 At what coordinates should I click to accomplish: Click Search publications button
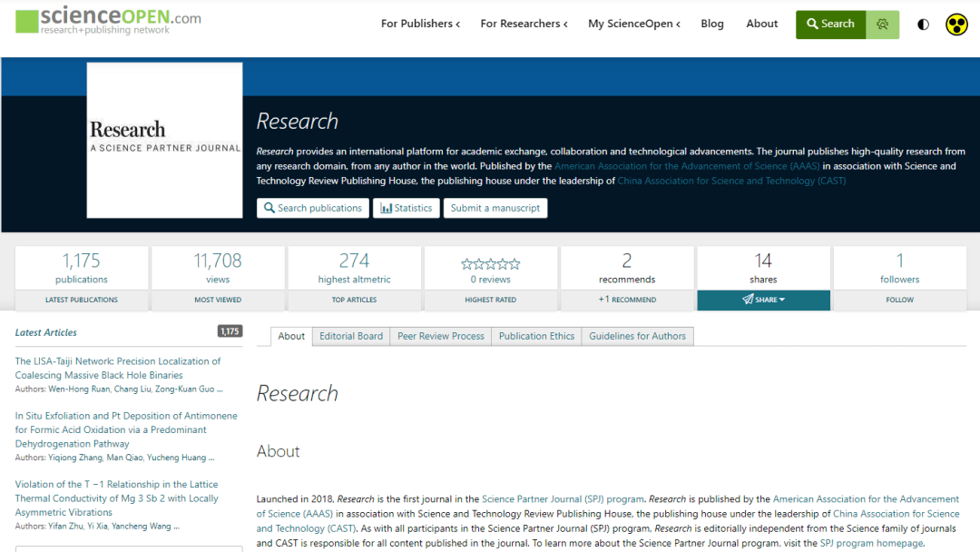312,208
